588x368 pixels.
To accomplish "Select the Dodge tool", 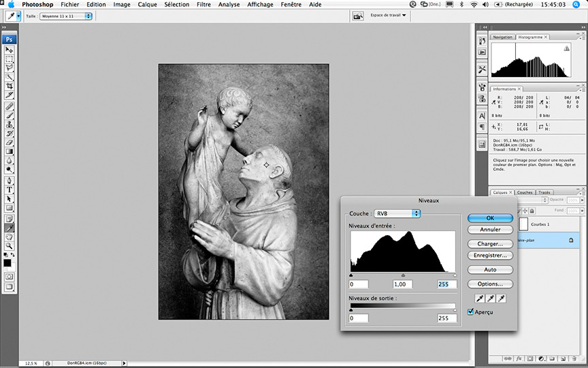I will [9, 170].
